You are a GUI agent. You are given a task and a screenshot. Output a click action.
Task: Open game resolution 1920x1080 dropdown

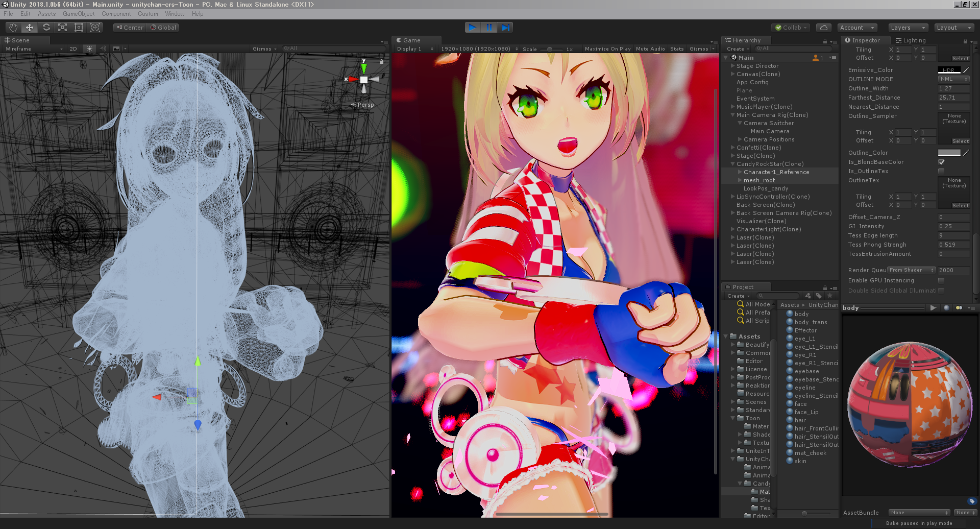479,49
